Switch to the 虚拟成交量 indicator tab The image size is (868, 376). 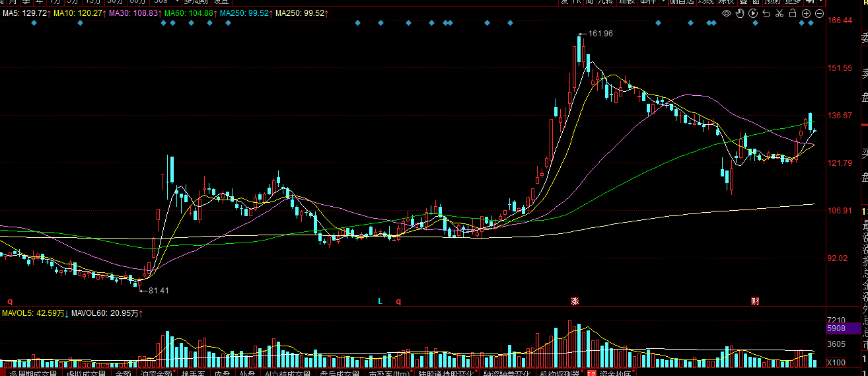[x=86, y=373]
